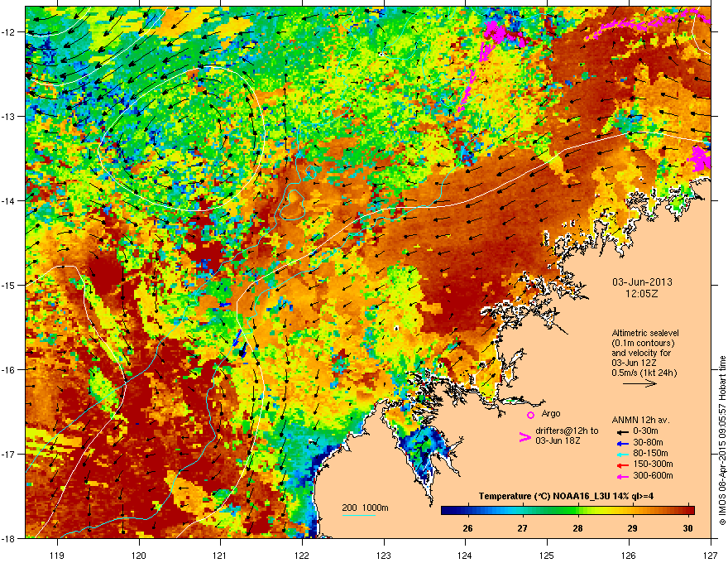
Task: Click longitude axis label "120"
Action: 139,556
